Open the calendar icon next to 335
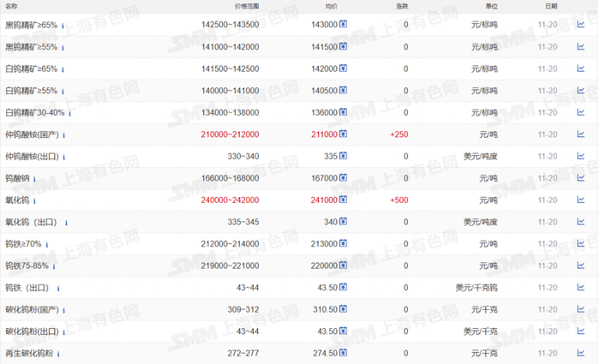This screenshot has width=600, height=364. pyautogui.click(x=343, y=156)
